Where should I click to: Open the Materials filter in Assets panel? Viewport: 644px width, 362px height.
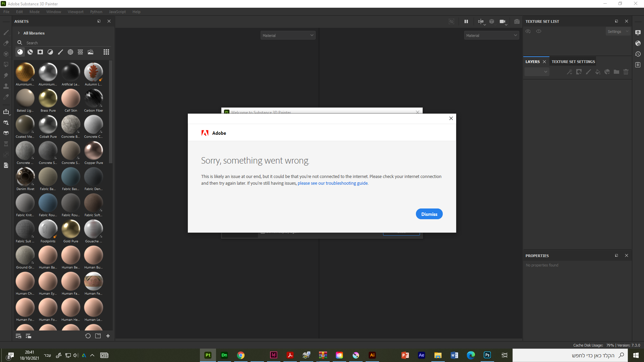pyautogui.click(x=20, y=52)
